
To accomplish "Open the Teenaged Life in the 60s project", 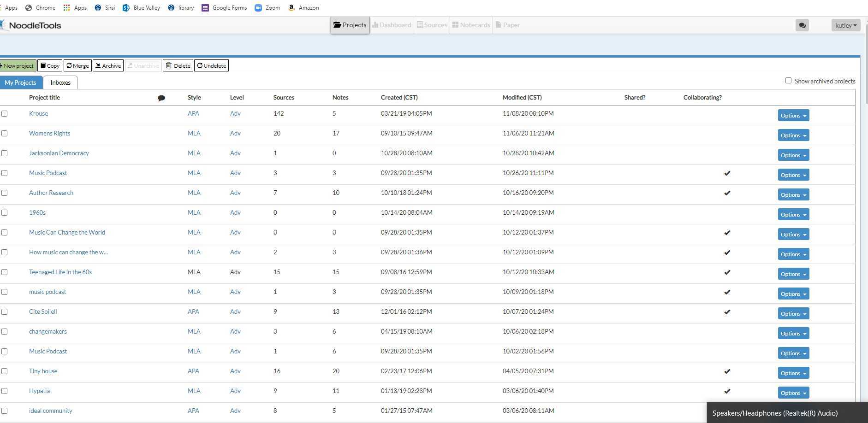I will 60,272.
